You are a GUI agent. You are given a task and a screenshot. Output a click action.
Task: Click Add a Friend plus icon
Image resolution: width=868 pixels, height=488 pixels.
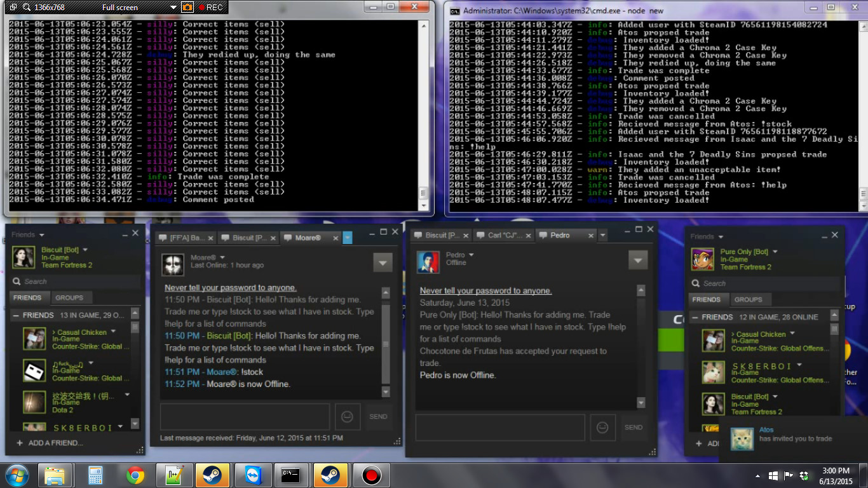(x=20, y=443)
